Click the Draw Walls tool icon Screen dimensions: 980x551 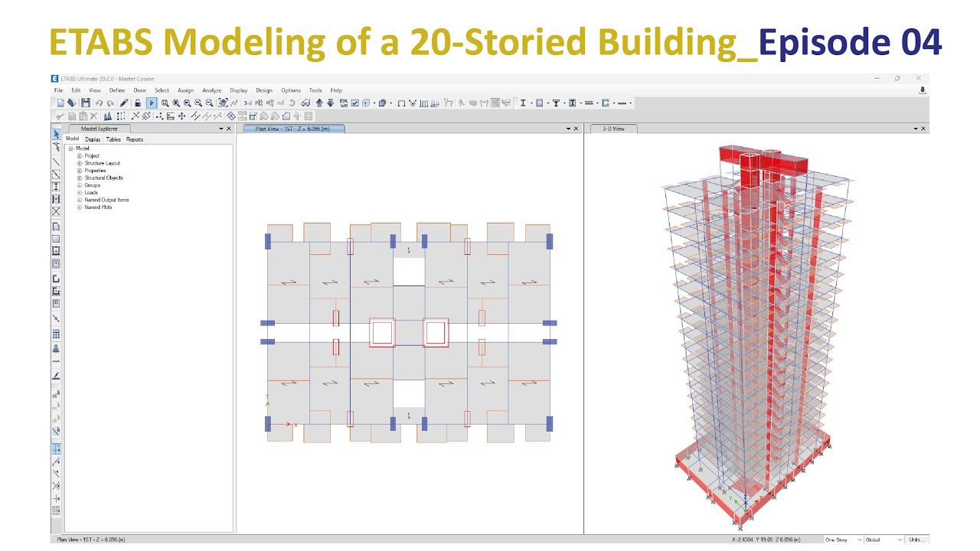point(56,279)
